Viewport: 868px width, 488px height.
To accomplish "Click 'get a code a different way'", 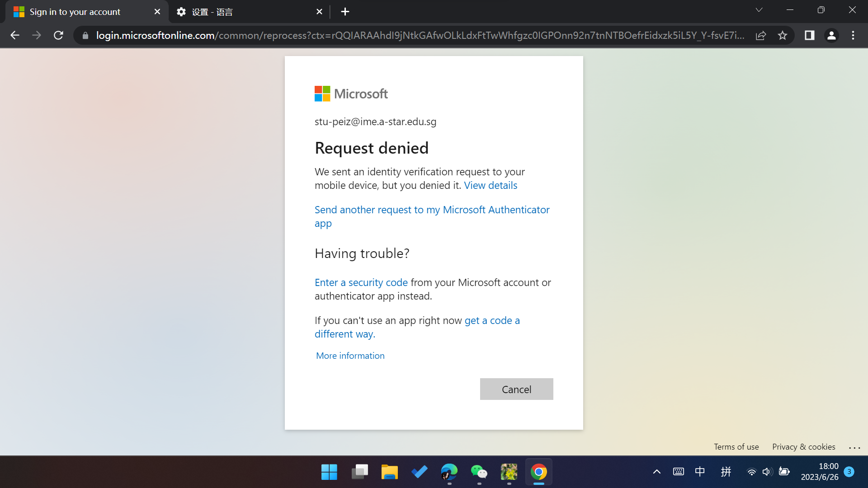I will [417, 327].
